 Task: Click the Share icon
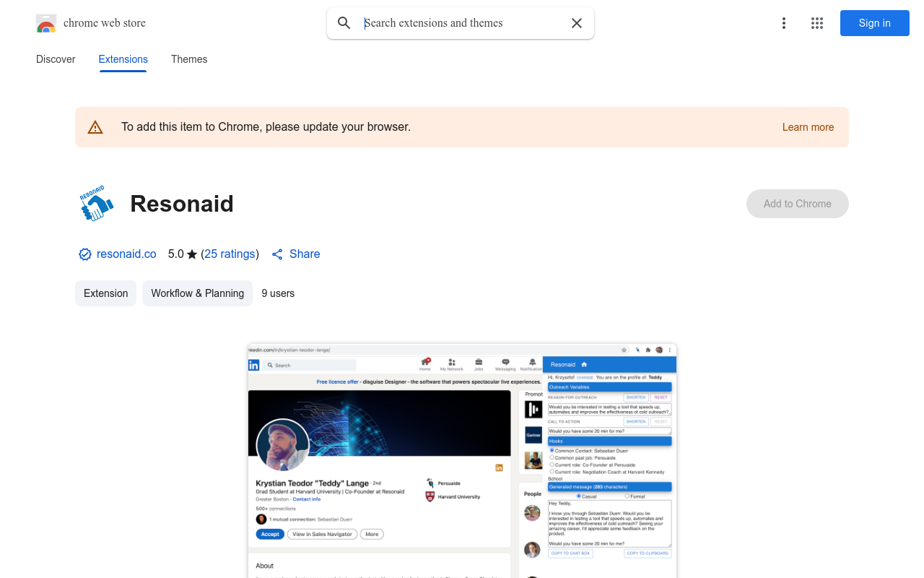(x=277, y=254)
